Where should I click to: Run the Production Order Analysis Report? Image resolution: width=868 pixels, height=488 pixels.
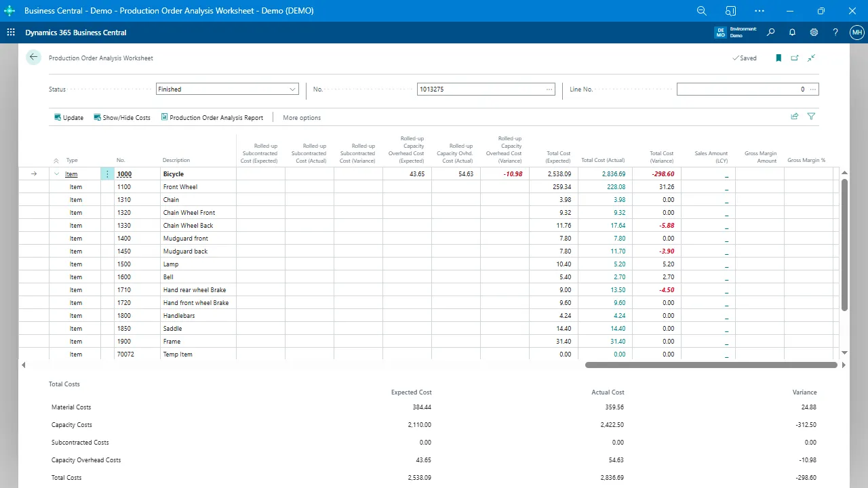coord(212,118)
